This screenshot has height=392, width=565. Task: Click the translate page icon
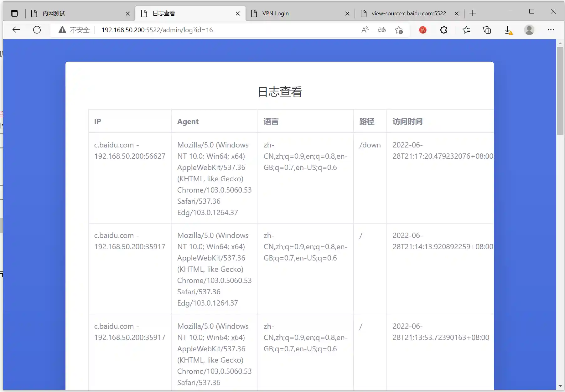pyautogui.click(x=381, y=30)
